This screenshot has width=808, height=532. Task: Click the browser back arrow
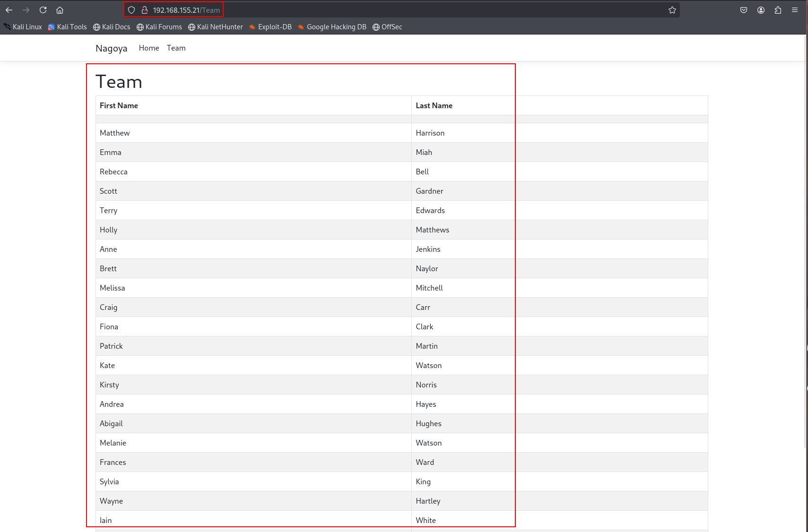pyautogui.click(x=9, y=10)
